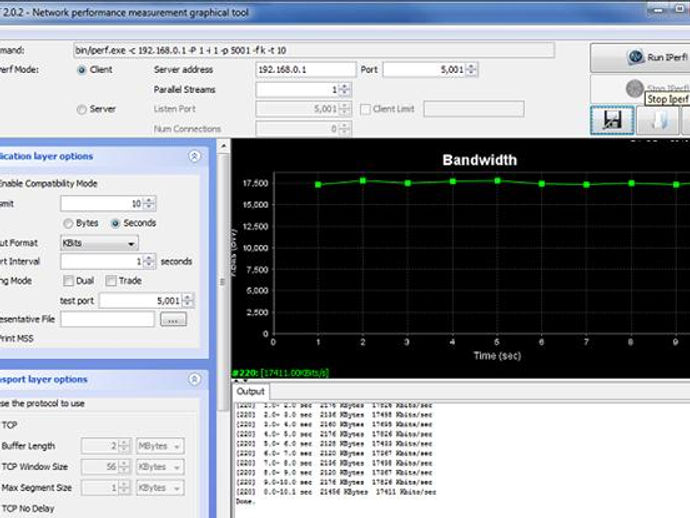690x518 pixels.
Task: Click the Port 5,001 spinner field
Action: click(x=430, y=70)
